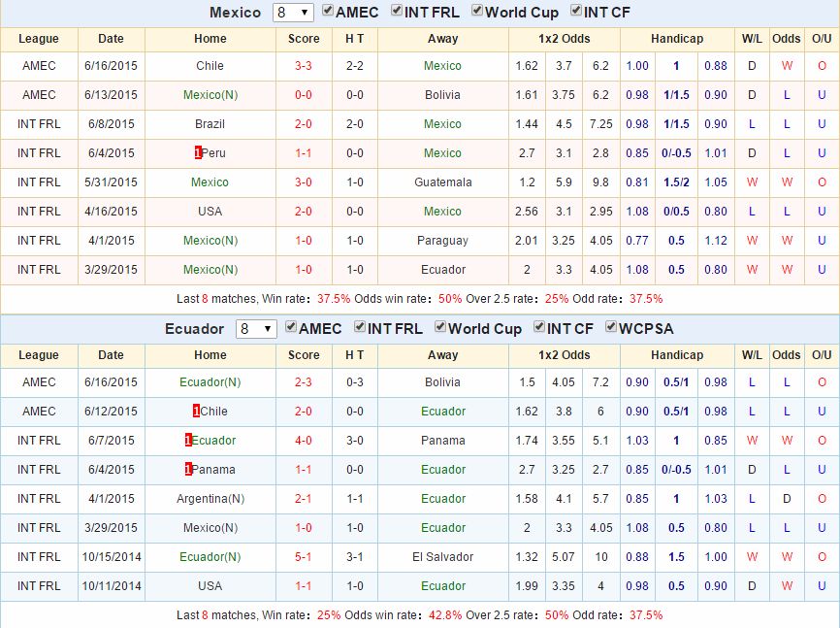
Task: Click handicap 1.5 in El Salvador row
Action: tap(677, 557)
